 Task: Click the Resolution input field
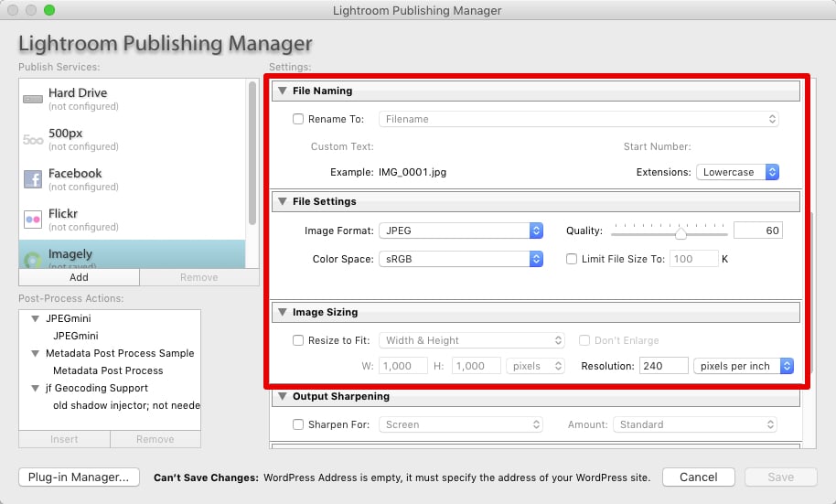[x=664, y=366]
